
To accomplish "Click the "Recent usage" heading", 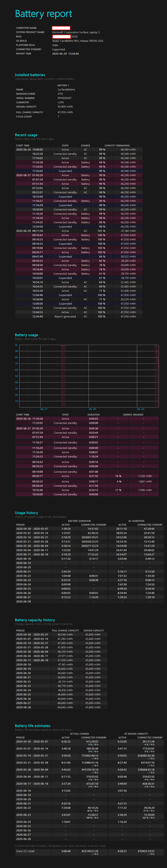I will [26, 135].
